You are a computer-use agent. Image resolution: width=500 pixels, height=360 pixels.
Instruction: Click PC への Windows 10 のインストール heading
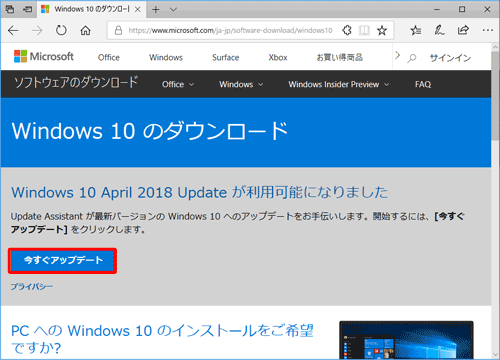pyautogui.click(x=162, y=339)
